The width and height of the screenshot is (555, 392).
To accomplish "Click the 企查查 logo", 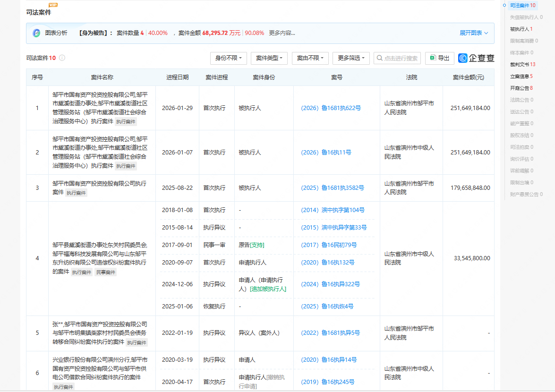I will [476, 58].
